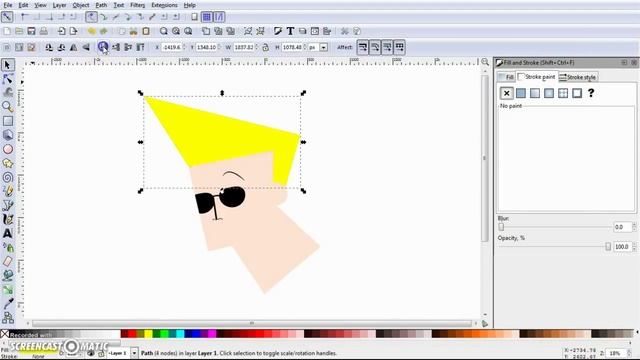Click the Blur slider
This screenshot has height=360, width=640.
(555, 227)
